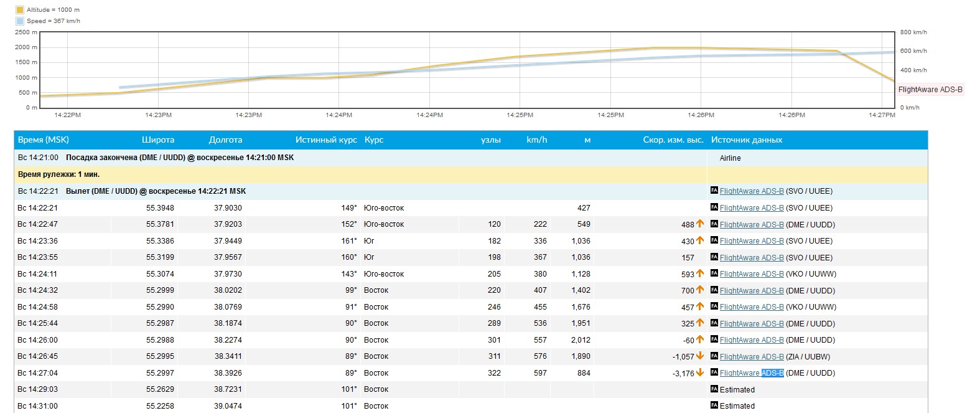Click the up arrow next to 325
The width and height of the screenshot is (980, 413).
[x=700, y=323]
